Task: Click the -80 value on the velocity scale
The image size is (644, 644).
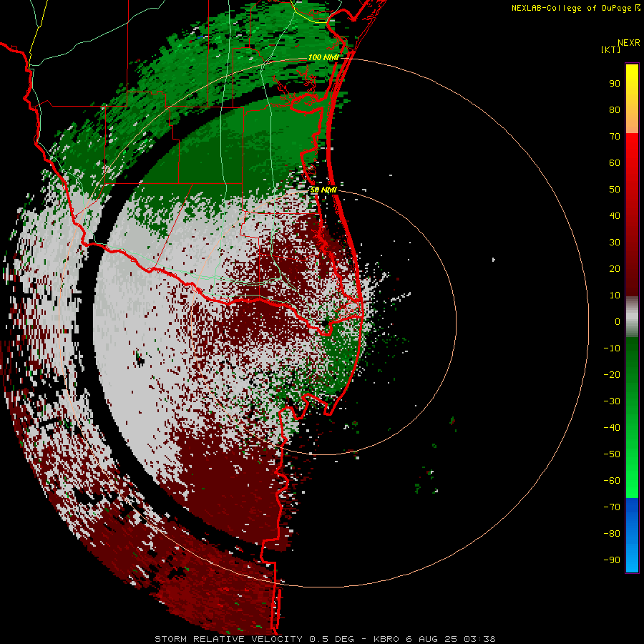Action: (612, 534)
